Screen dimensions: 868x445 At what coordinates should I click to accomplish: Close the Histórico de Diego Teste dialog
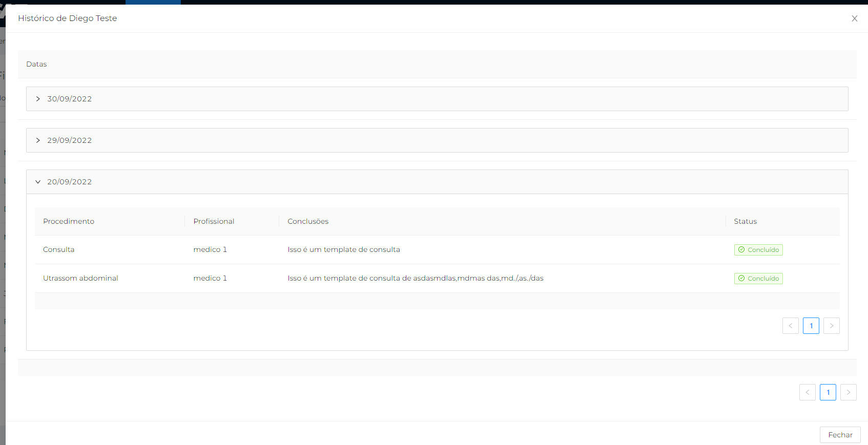pos(854,18)
